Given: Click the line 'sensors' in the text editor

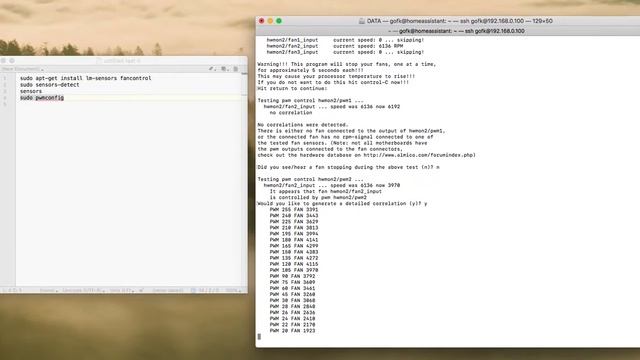Looking at the screenshot, I should 31,91.
